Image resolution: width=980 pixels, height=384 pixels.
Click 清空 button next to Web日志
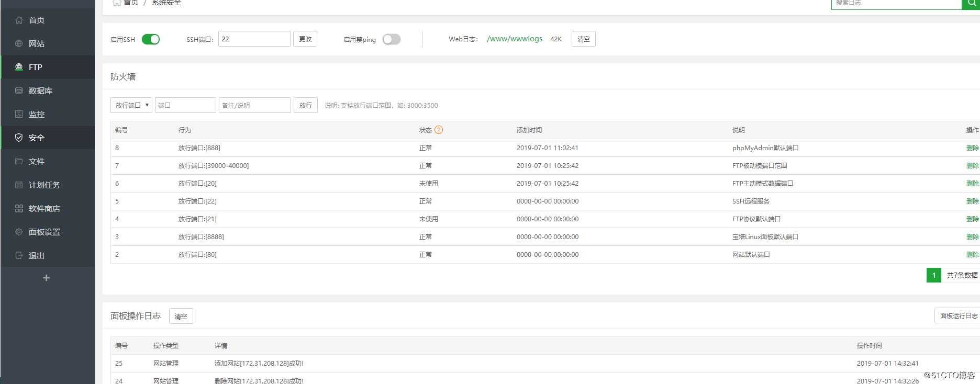pos(584,39)
